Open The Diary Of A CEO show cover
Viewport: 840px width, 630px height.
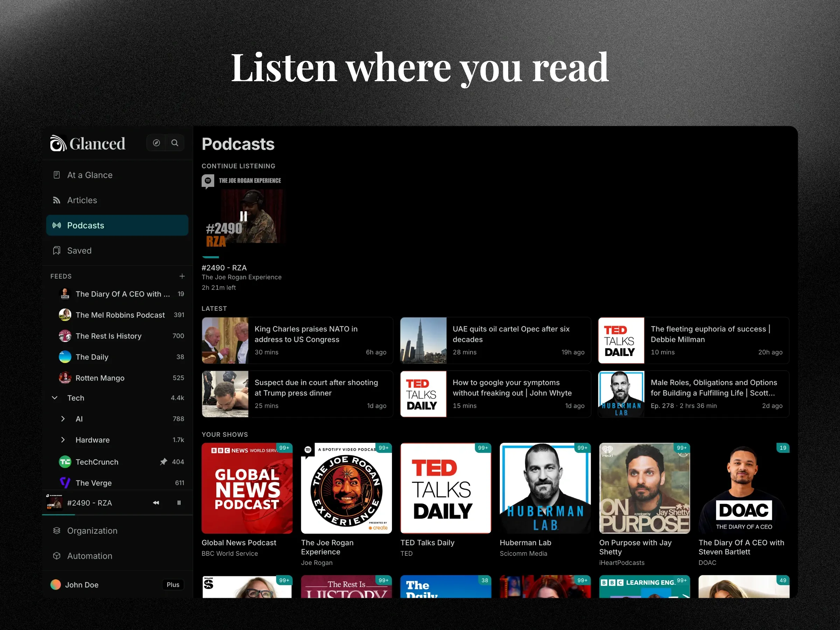pyautogui.click(x=744, y=488)
